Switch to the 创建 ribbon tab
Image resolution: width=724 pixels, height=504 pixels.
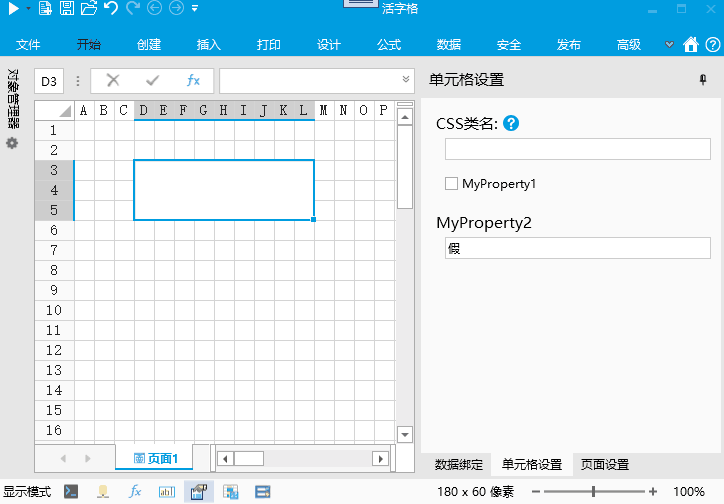coord(149,45)
